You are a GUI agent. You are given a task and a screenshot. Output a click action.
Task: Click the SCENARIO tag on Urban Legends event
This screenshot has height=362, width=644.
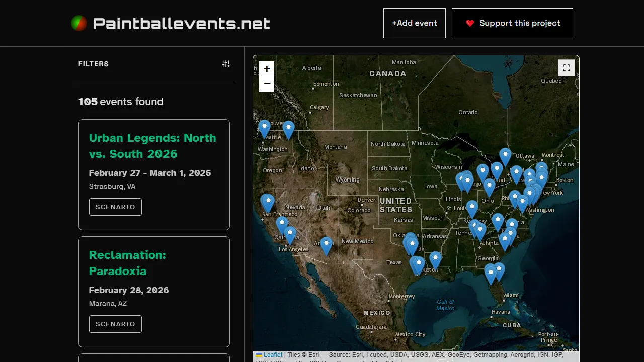click(x=115, y=207)
